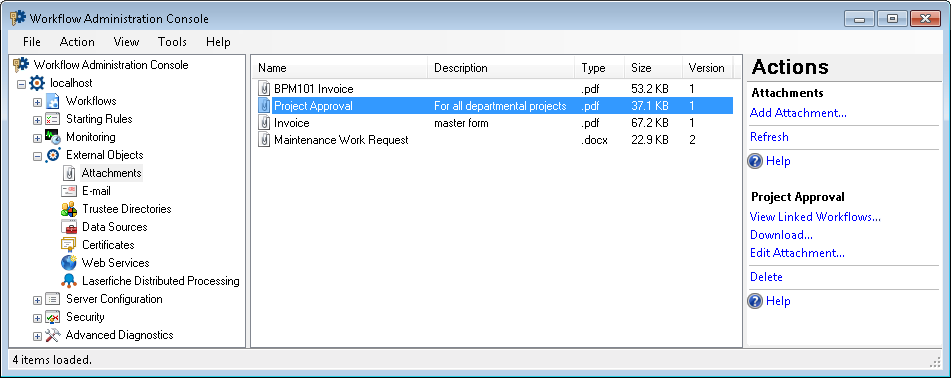Click the paperclip icon of BPM101 Invoice
This screenshot has height=378, width=951.
click(x=264, y=89)
